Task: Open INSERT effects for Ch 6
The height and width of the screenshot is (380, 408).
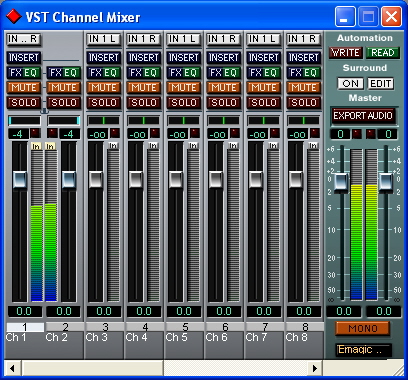Action: (224, 58)
